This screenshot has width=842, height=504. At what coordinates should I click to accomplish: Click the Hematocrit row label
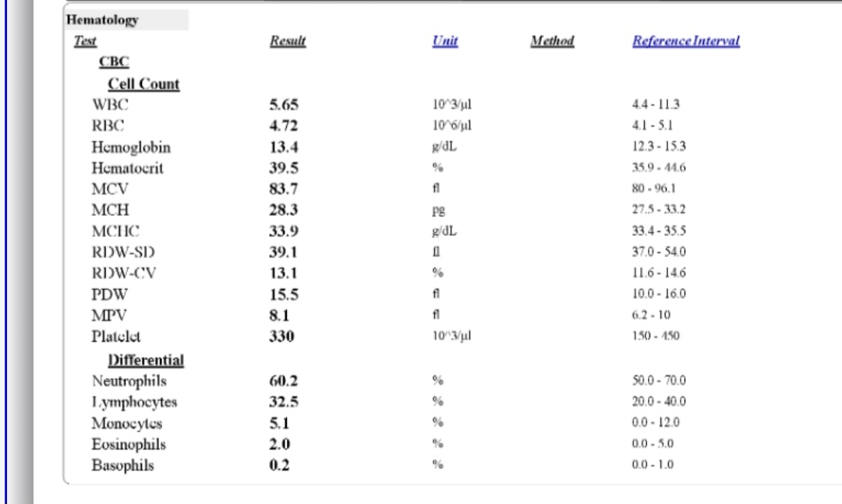point(128,168)
